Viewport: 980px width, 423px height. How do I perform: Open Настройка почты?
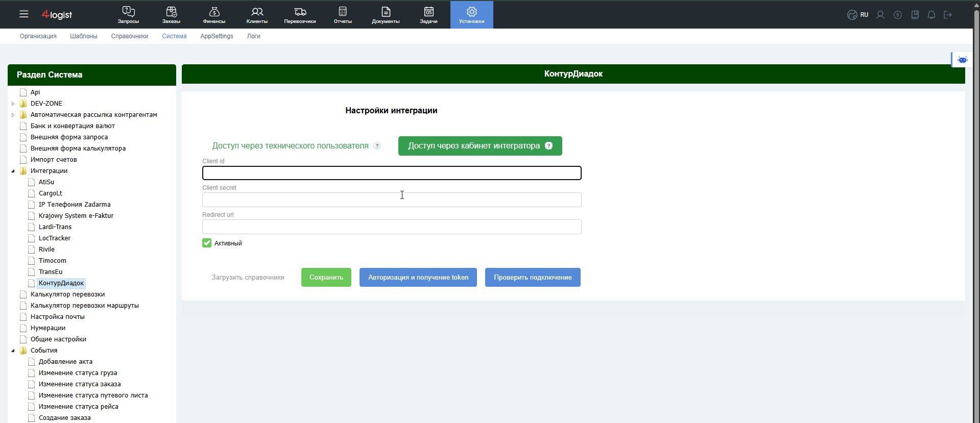click(x=58, y=317)
